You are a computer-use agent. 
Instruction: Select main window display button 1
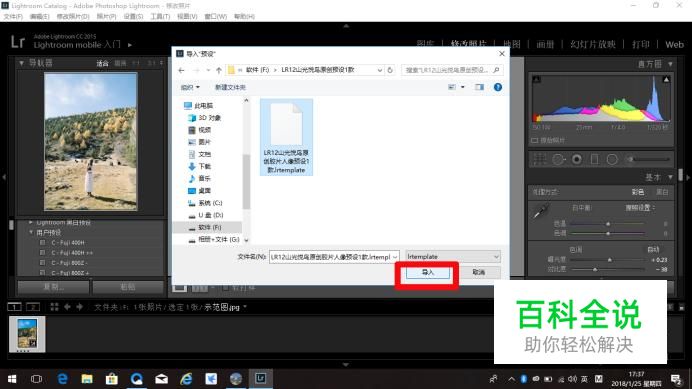click(x=14, y=306)
